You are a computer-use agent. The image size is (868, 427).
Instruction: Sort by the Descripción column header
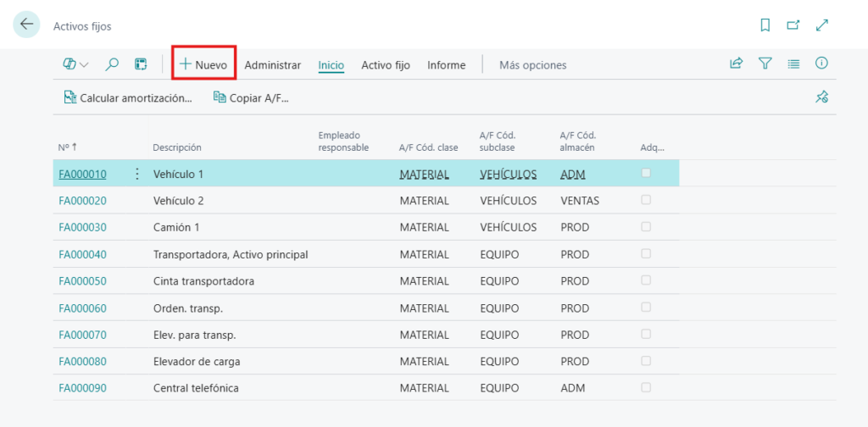pos(177,147)
